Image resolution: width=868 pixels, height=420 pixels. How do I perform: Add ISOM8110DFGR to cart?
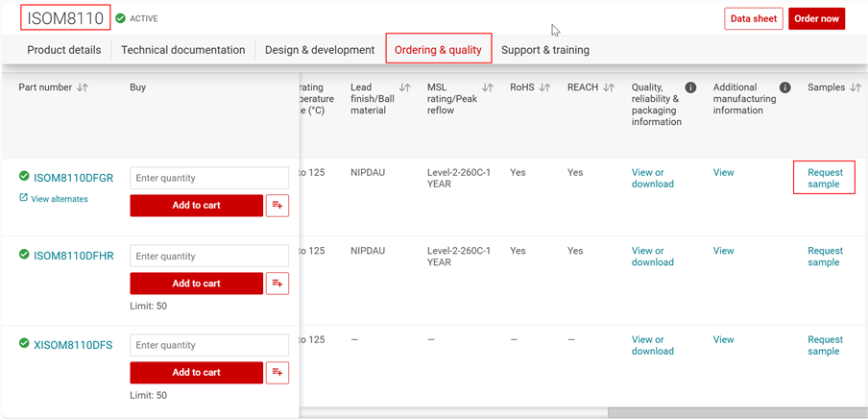197,206
